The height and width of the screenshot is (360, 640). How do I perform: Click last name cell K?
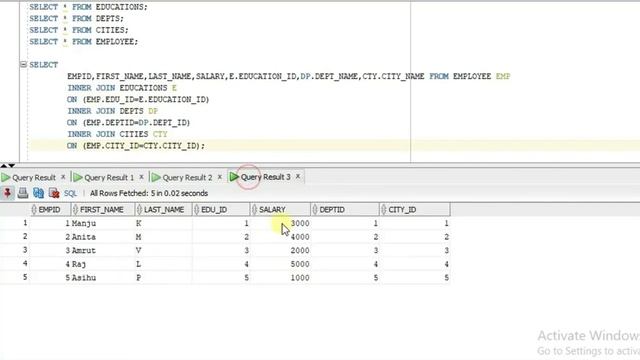pyautogui.click(x=138, y=224)
